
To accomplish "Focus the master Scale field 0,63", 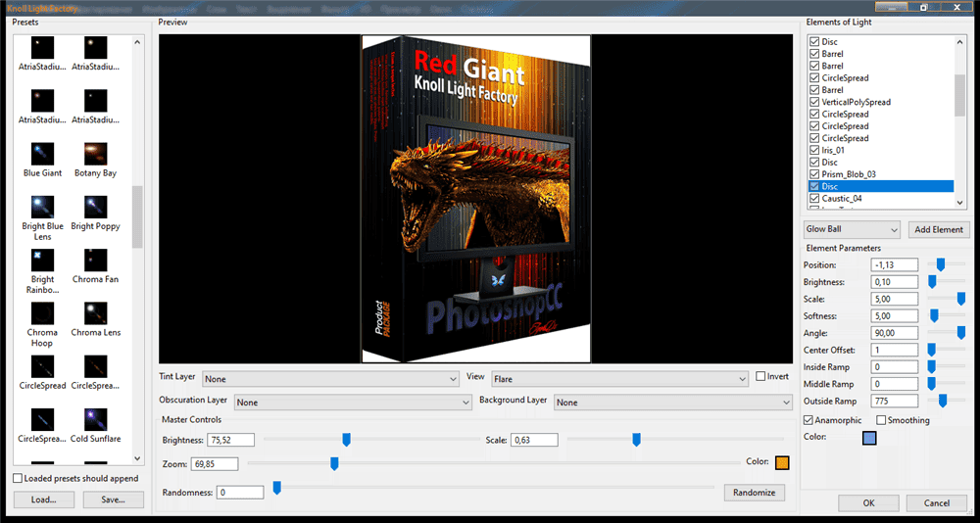I will pos(534,440).
